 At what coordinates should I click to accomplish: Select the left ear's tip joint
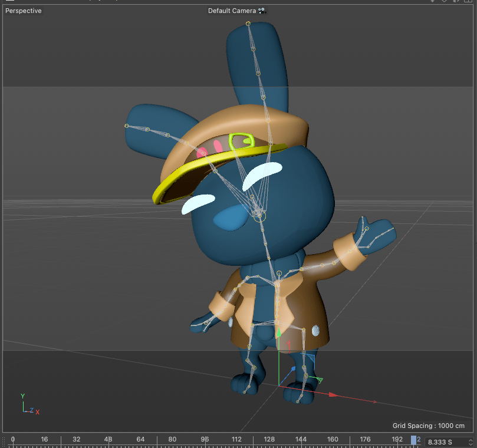pos(127,126)
